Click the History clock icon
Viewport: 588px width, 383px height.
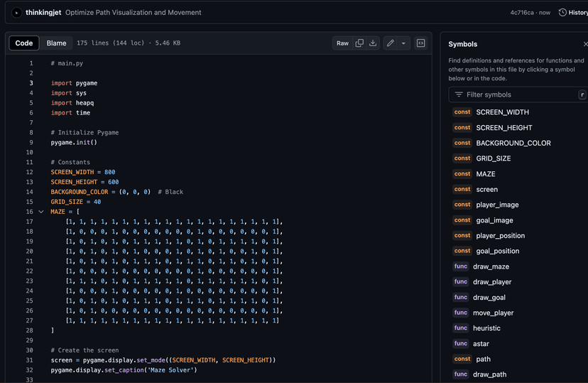pos(562,12)
